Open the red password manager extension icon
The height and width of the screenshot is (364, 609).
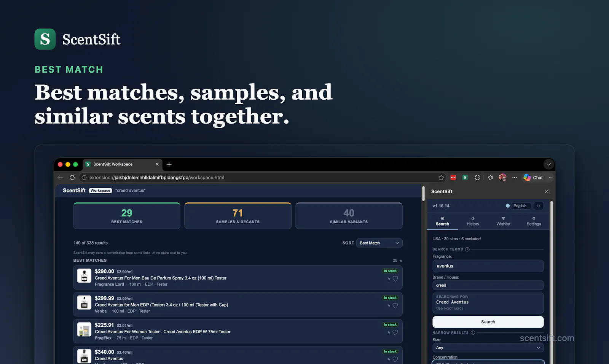click(453, 178)
